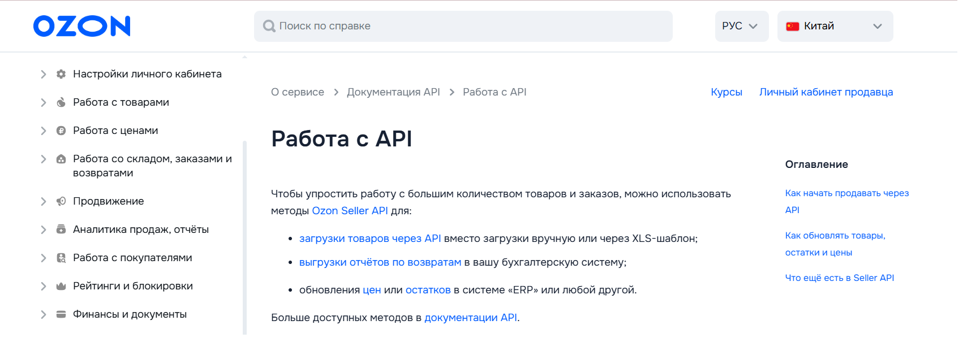Click the card icon beside Финансы и документы
The height and width of the screenshot is (355, 980).
coord(61,314)
